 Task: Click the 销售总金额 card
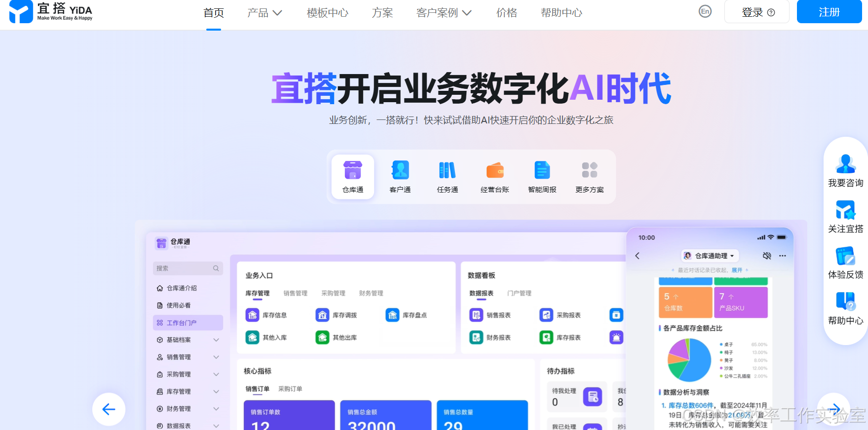tap(386, 415)
